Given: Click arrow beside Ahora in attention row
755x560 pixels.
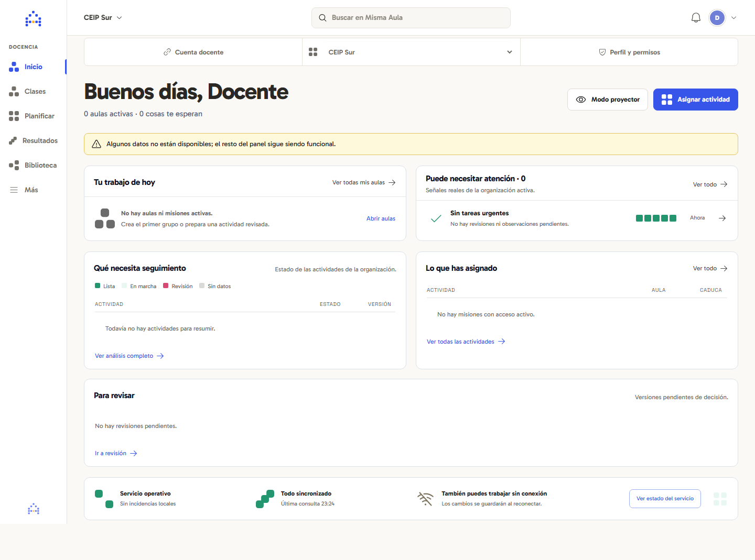Looking at the screenshot, I should [x=722, y=218].
